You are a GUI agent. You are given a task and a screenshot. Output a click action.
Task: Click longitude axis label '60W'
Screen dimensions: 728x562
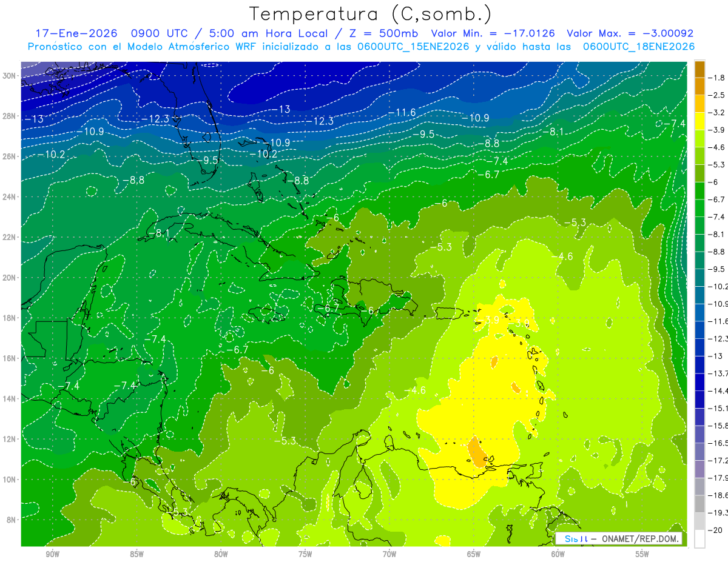point(558,554)
